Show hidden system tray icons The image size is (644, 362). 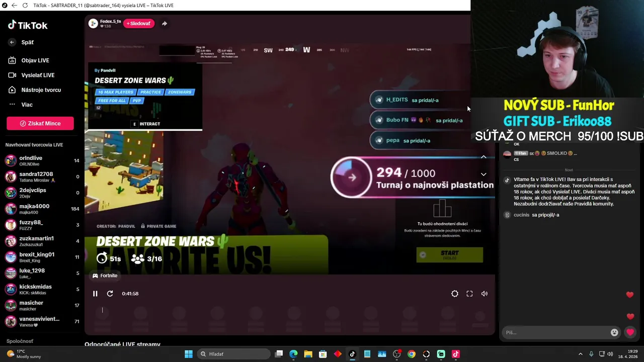coord(580,354)
